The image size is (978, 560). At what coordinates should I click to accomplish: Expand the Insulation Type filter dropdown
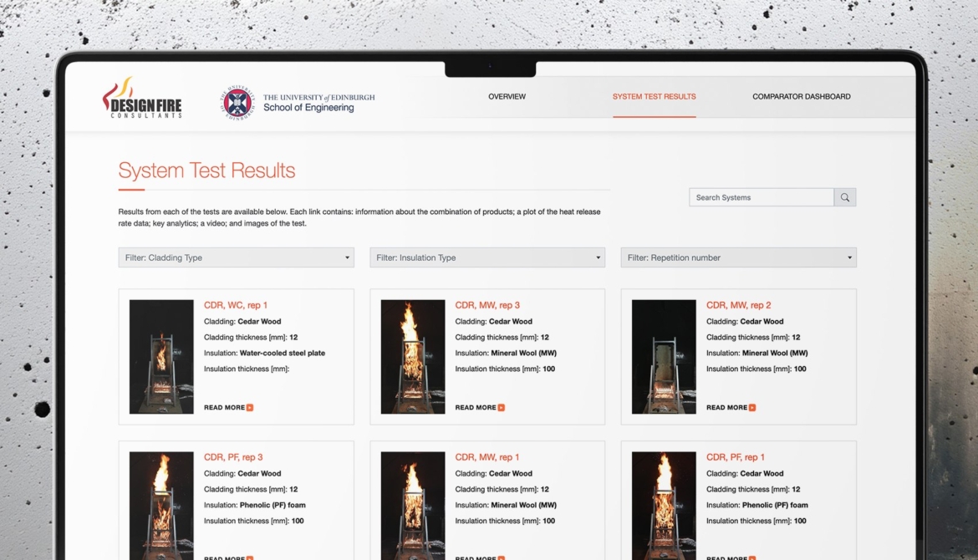point(487,257)
